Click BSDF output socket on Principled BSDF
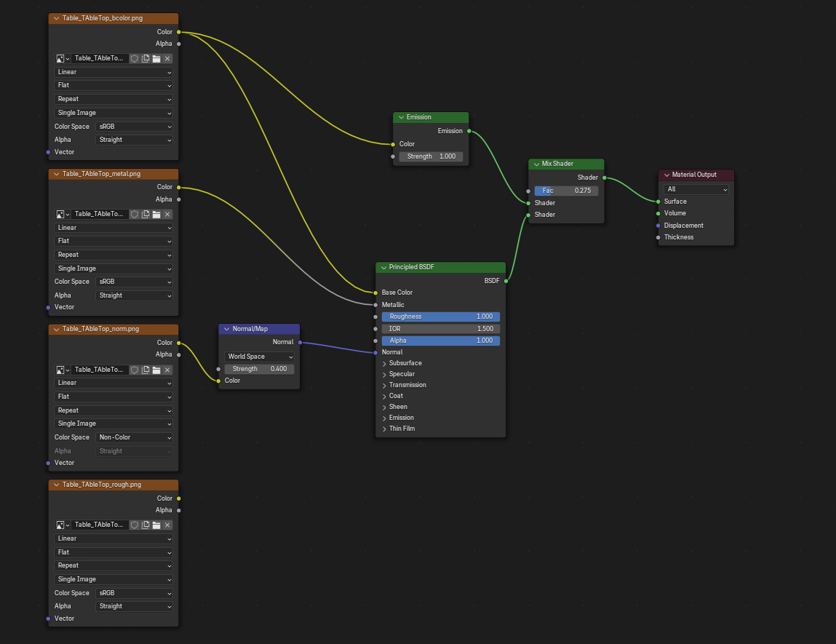Viewport: 836px width, 644px height. [506, 282]
